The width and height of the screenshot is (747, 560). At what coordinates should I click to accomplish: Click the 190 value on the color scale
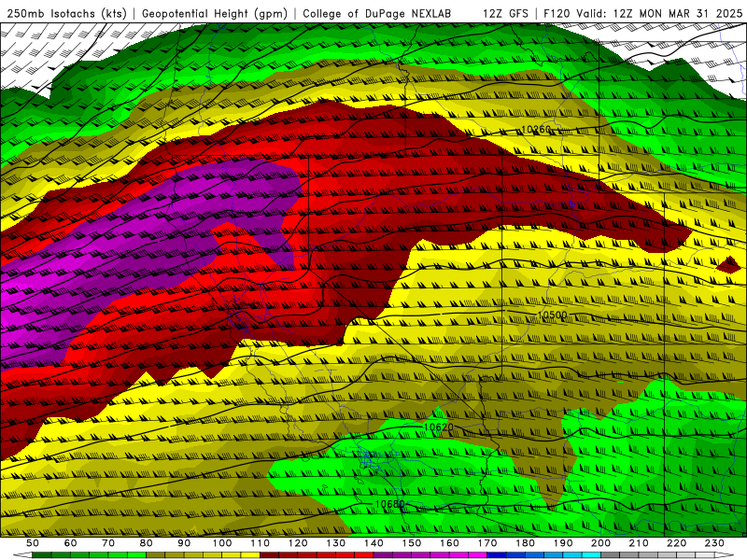(x=563, y=543)
